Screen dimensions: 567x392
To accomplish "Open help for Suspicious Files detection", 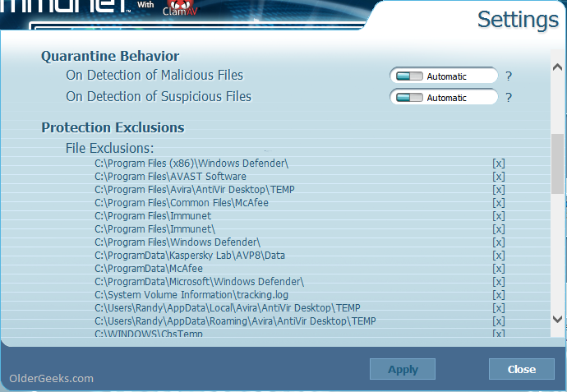I will point(509,98).
